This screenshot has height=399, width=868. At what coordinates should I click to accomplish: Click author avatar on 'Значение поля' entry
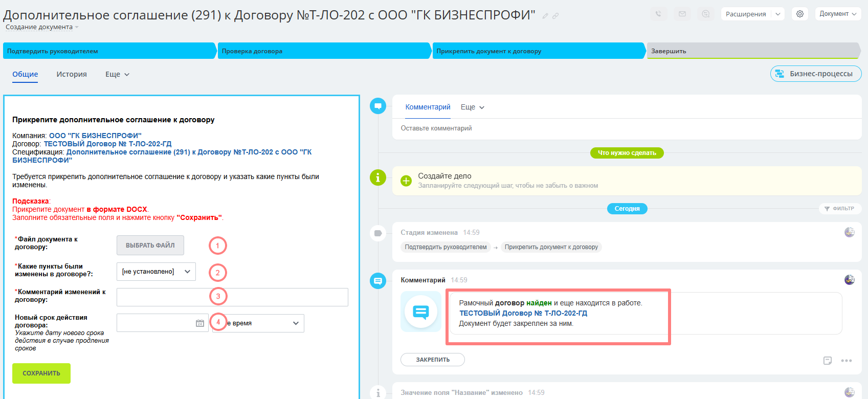850,392
